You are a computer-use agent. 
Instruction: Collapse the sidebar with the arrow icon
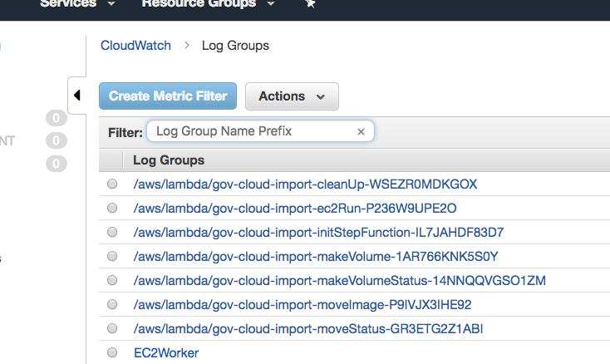(77, 96)
